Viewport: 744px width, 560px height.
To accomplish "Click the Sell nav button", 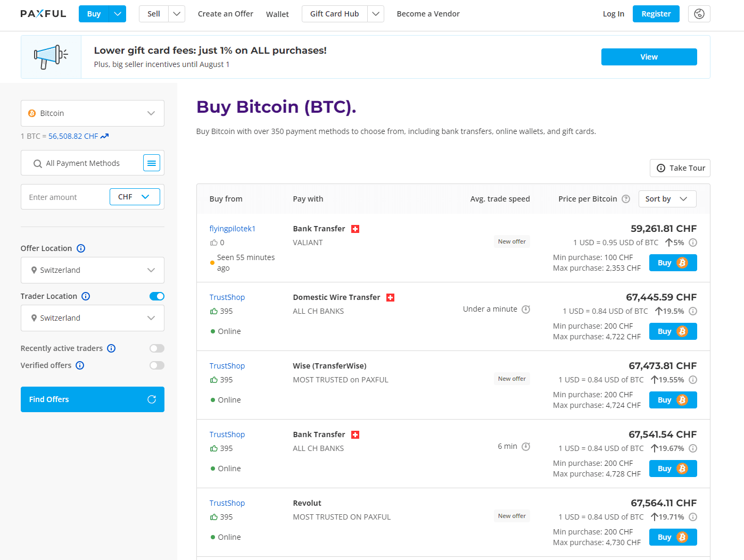I will (154, 14).
